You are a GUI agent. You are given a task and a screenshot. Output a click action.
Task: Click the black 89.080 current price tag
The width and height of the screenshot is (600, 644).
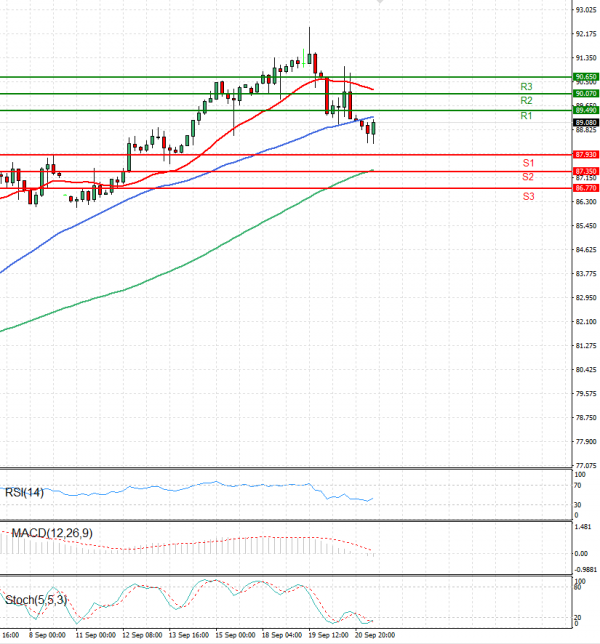[x=586, y=122]
